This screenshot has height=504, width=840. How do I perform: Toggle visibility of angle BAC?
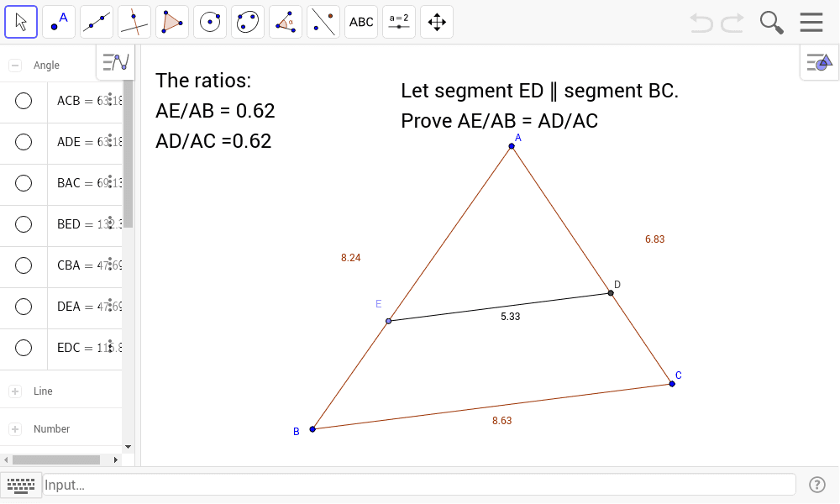[x=24, y=183]
